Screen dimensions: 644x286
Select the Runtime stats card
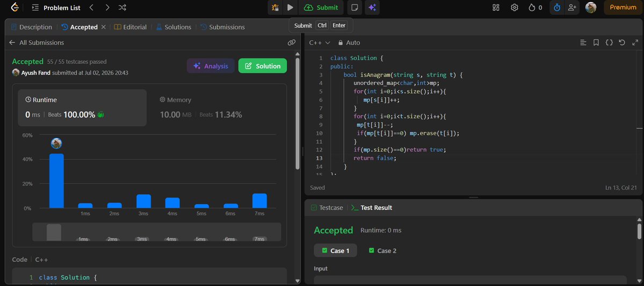pos(82,107)
